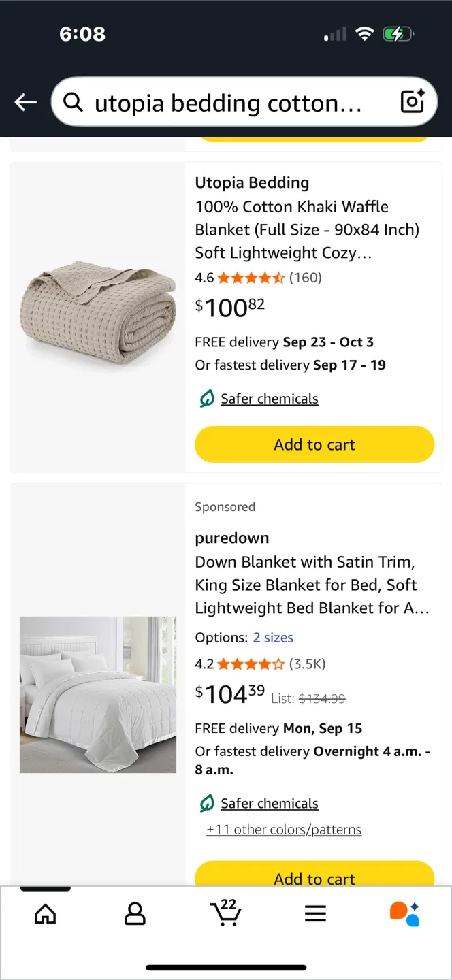Tap the khaki waffle blanket thumbnail
The height and width of the screenshot is (980, 452).
97,314
